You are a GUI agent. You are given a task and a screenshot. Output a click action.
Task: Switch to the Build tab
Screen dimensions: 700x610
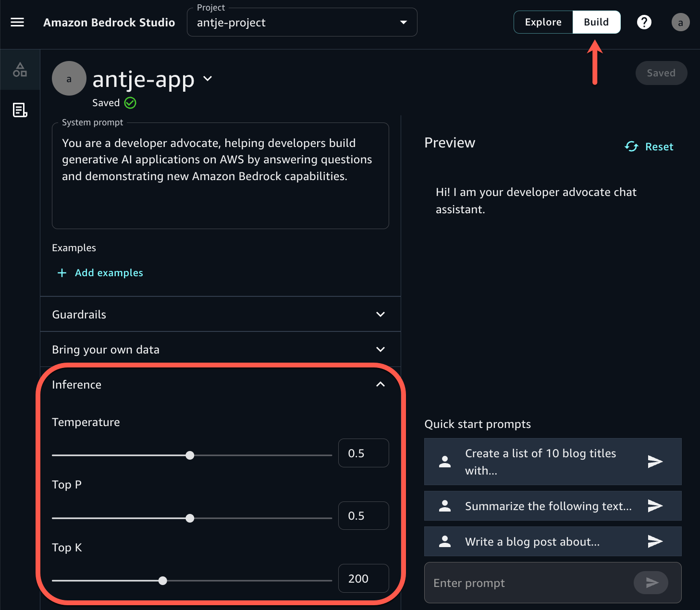click(x=596, y=22)
